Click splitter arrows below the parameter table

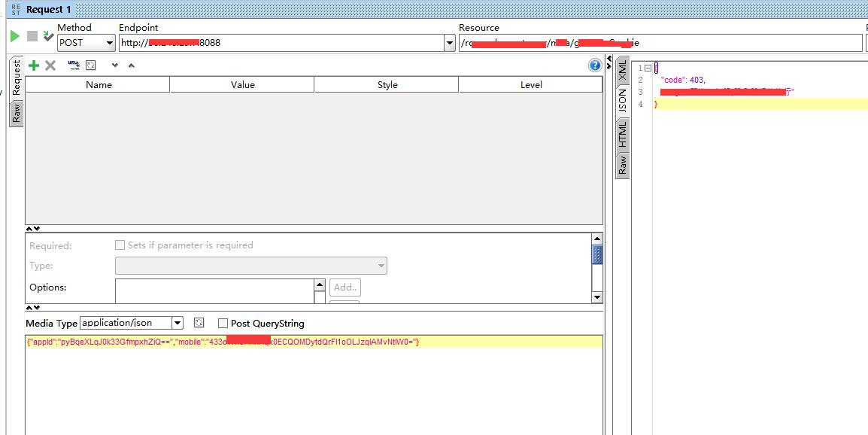click(32, 228)
